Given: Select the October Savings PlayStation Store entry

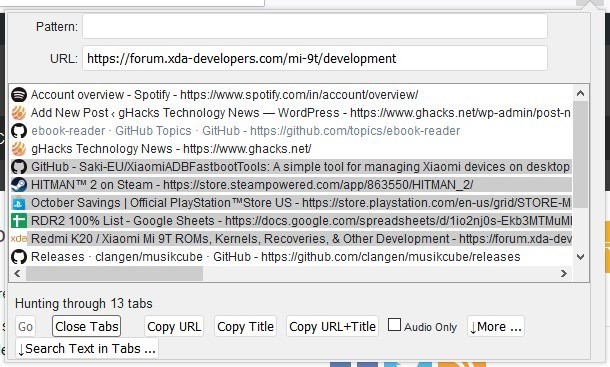Looking at the screenshot, I should [x=291, y=203].
